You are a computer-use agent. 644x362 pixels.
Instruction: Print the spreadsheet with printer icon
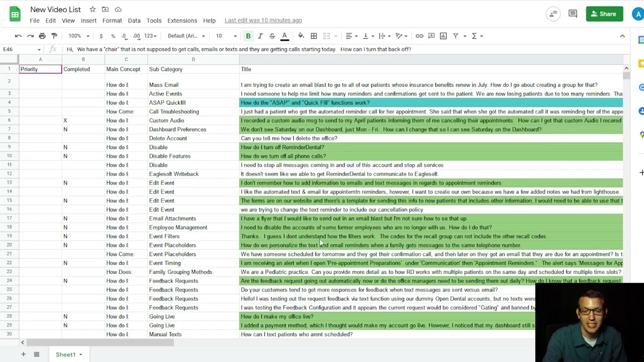click(42, 36)
